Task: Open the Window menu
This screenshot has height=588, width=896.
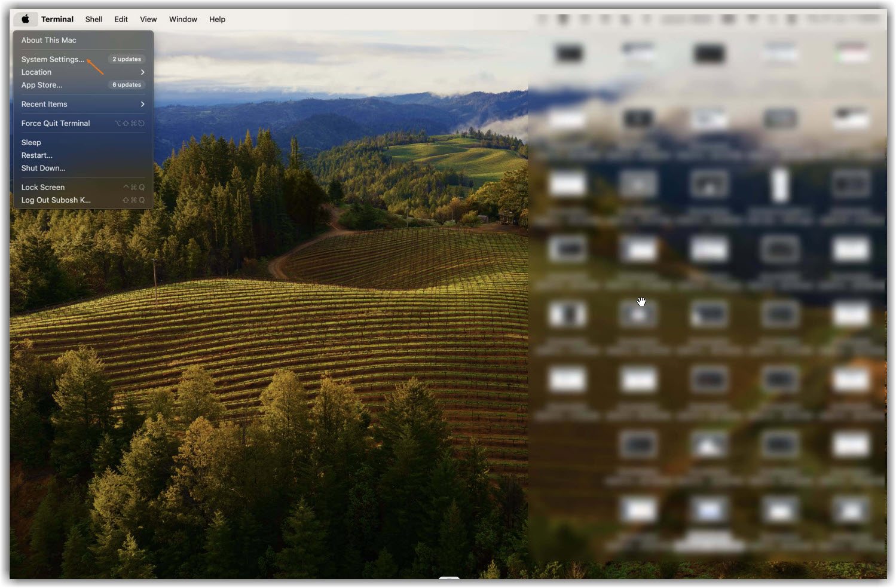Action: pos(183,19)
